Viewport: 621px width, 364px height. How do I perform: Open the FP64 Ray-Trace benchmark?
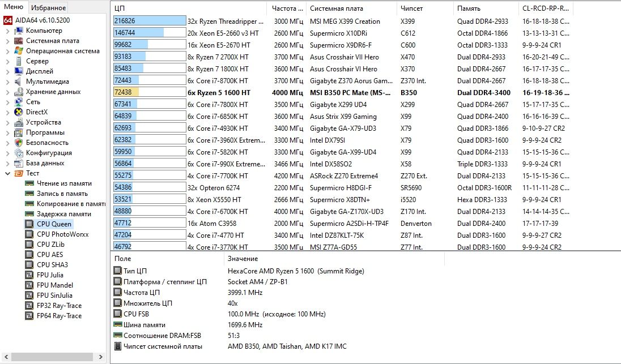coord(59,316)
